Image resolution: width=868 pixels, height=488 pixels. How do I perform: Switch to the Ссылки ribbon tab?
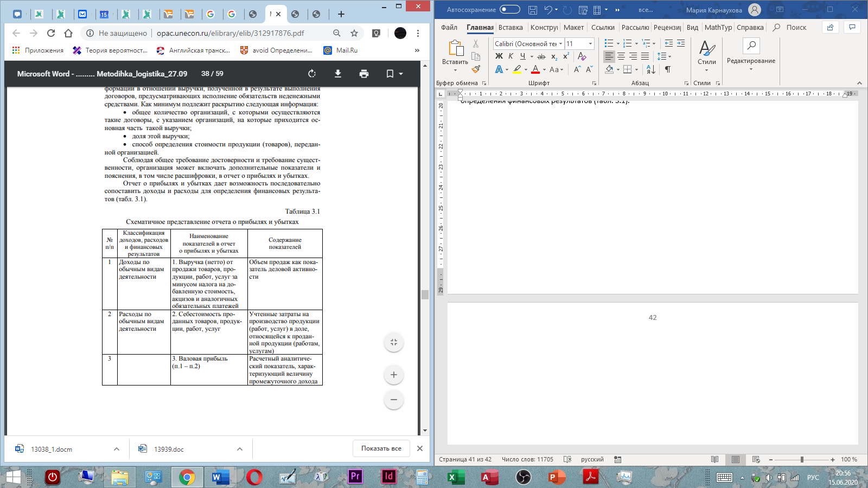coord(603,28)
